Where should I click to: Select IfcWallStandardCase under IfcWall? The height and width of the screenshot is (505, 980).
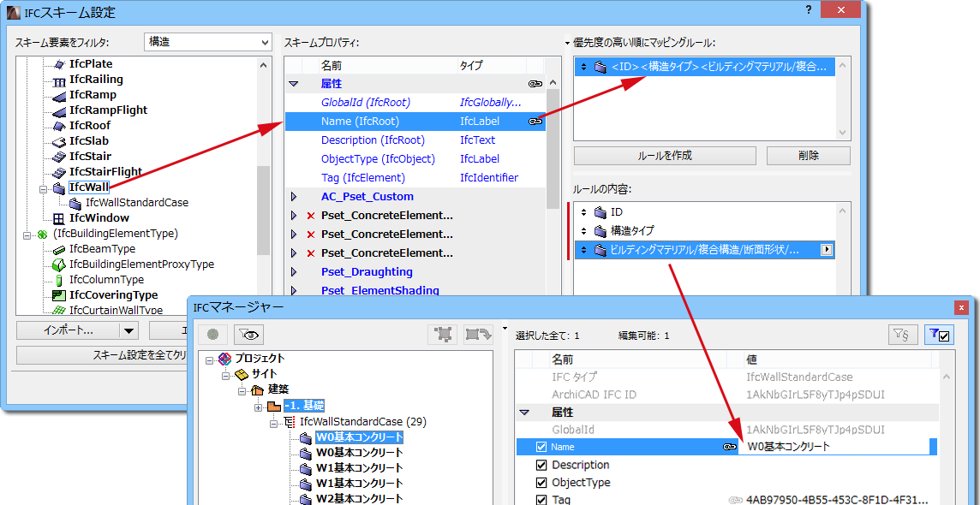(137, 203)
